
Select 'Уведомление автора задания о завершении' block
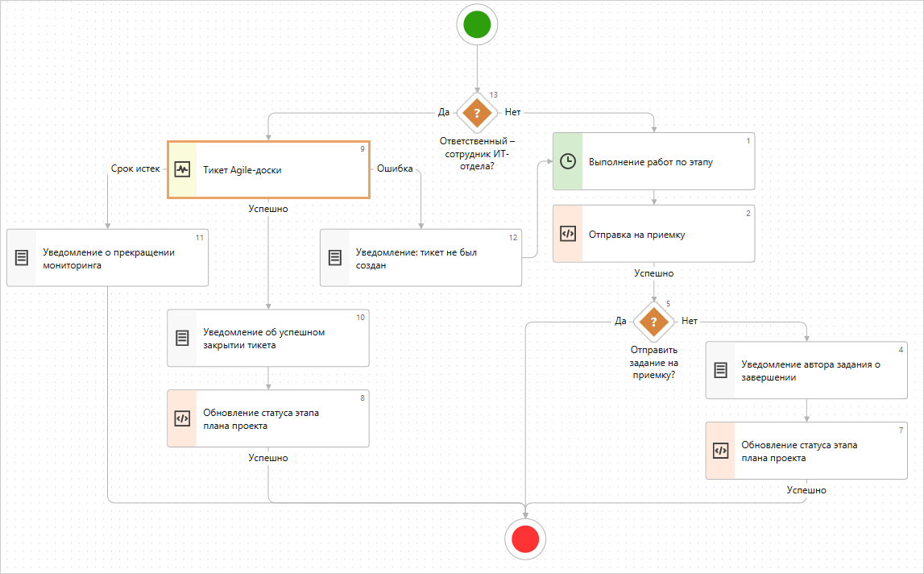[814, 370]
